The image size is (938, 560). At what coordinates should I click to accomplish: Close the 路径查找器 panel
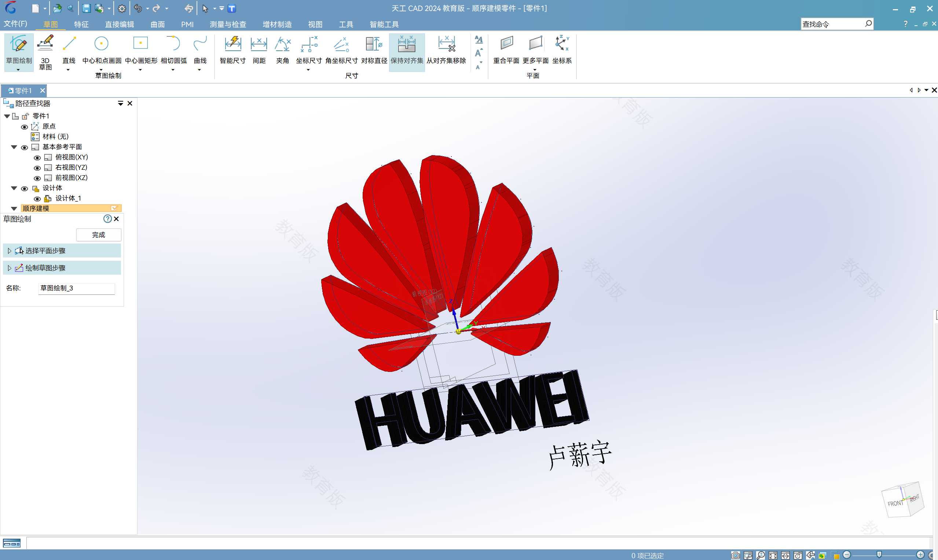(130, 103)
